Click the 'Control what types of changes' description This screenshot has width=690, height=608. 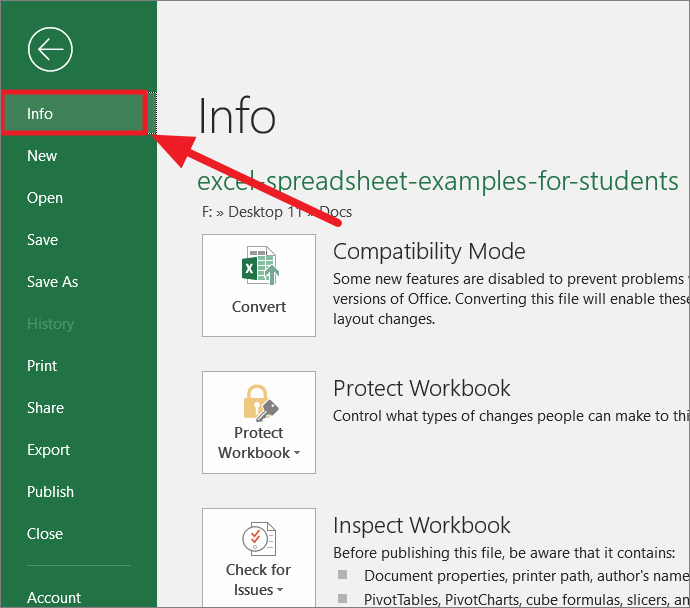pyautogui.click(x=511, y=416)
